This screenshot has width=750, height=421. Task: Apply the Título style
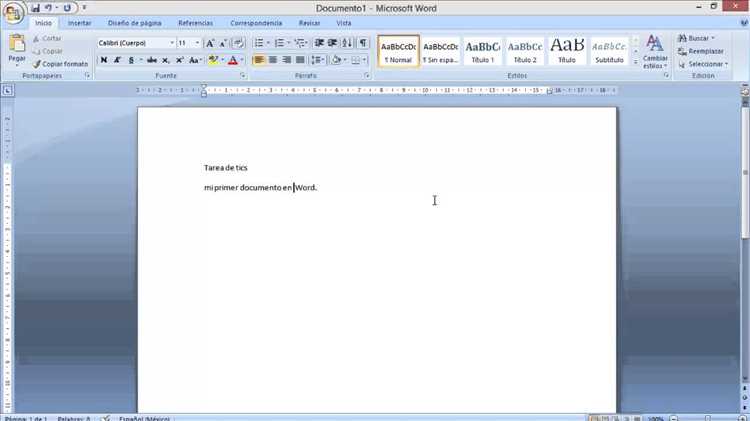(567, 51)
